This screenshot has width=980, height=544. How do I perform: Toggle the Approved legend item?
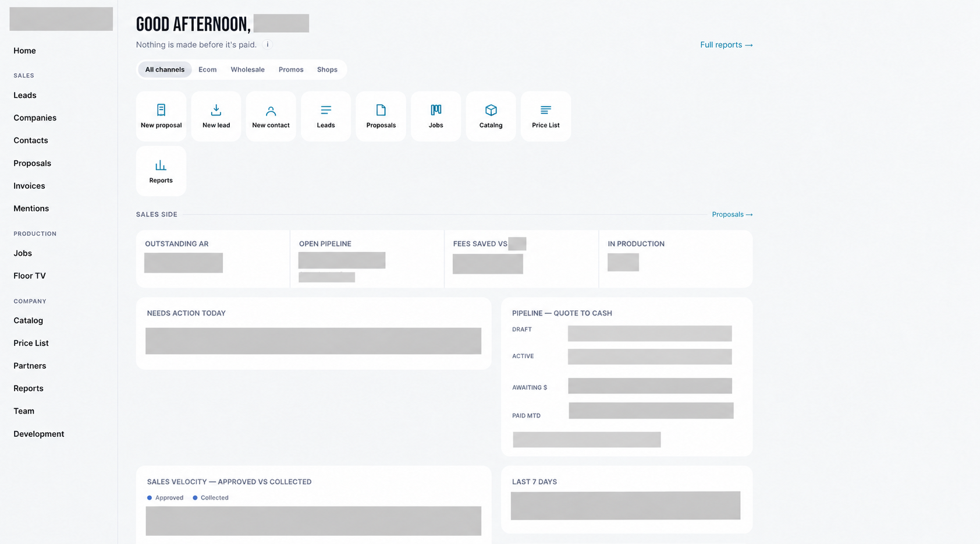(165, 498)
